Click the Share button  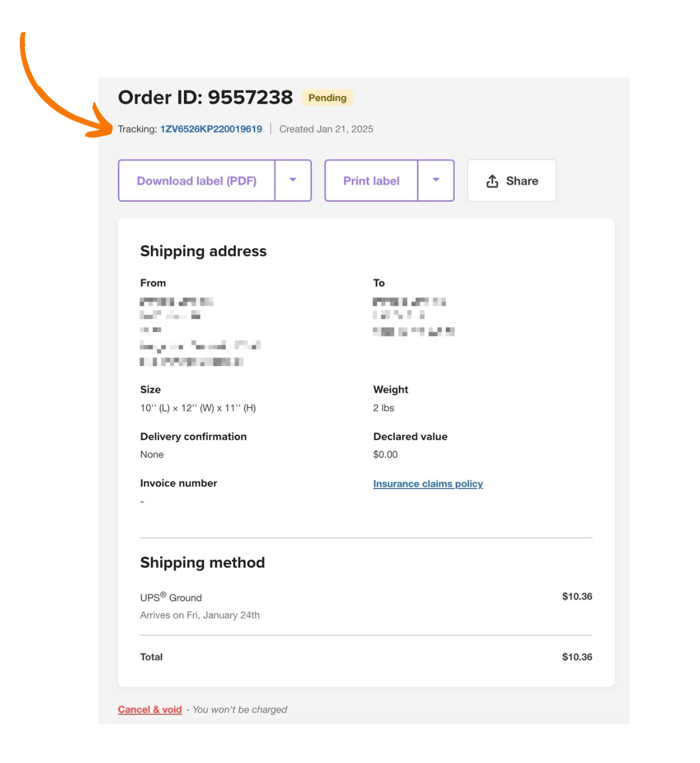pos(511,181)
